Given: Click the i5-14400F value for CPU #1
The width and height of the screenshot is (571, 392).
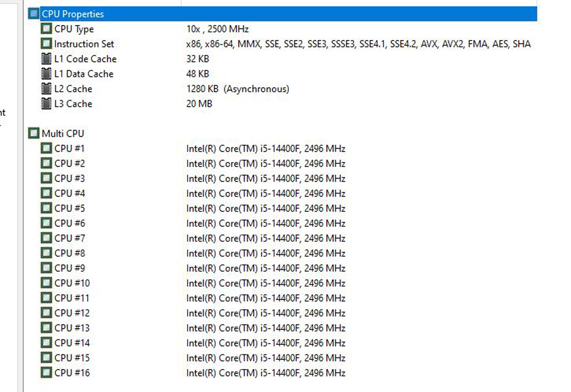Looking at the screenshot, I should (266, 149).
